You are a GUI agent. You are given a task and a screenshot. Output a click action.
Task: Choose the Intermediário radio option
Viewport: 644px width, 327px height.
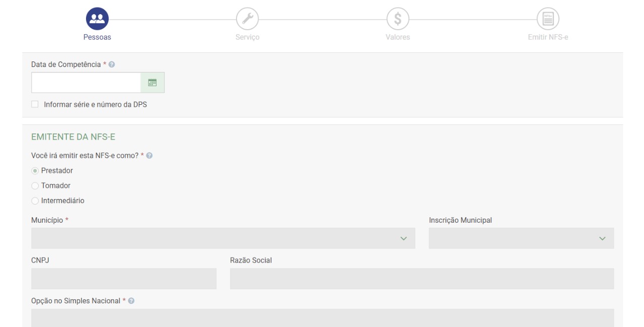click(35, 201)
